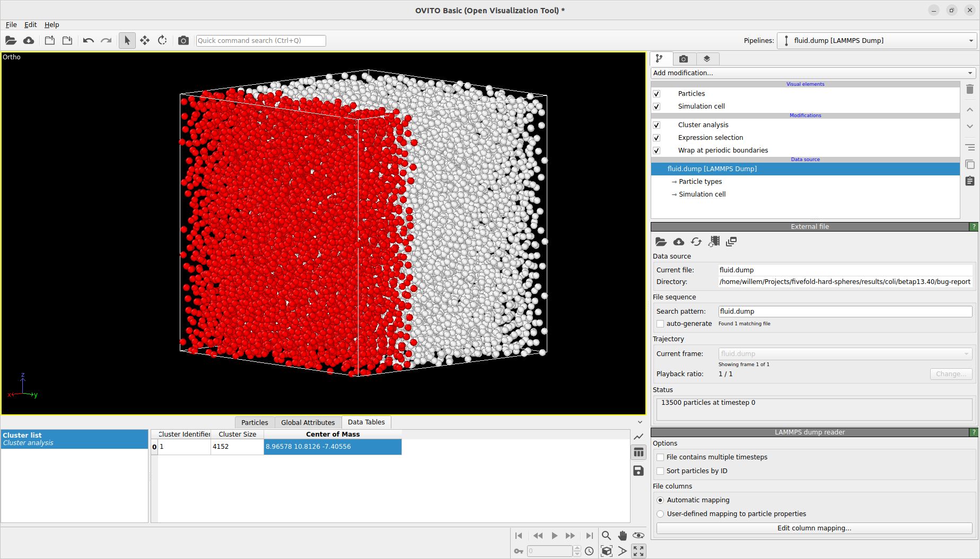
Task: Click the Render Active Viewport camera icon
Action: click(x=183, y=40)
